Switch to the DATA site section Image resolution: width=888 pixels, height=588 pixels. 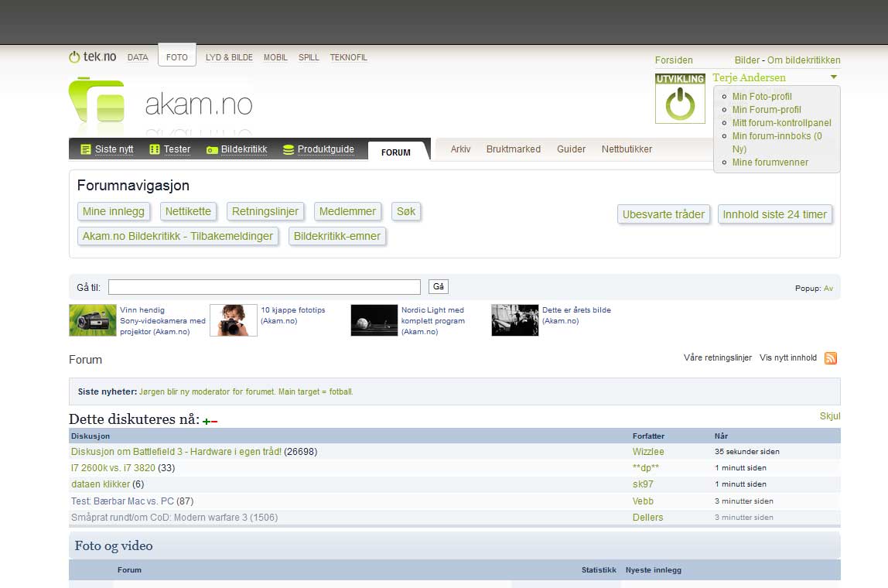click(138, 57)
